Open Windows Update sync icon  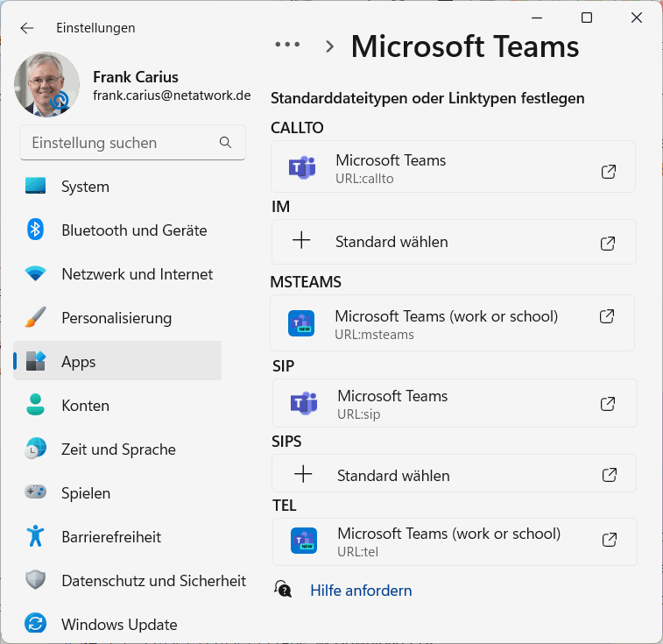(x=36, y=623)
